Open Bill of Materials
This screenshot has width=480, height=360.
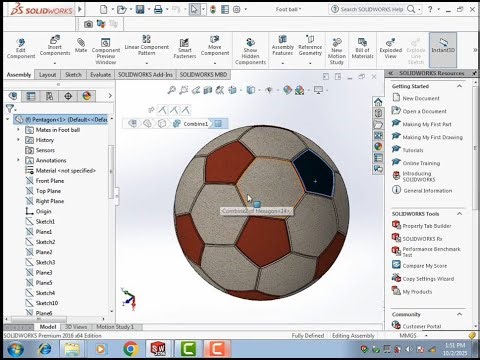[362, 48]
